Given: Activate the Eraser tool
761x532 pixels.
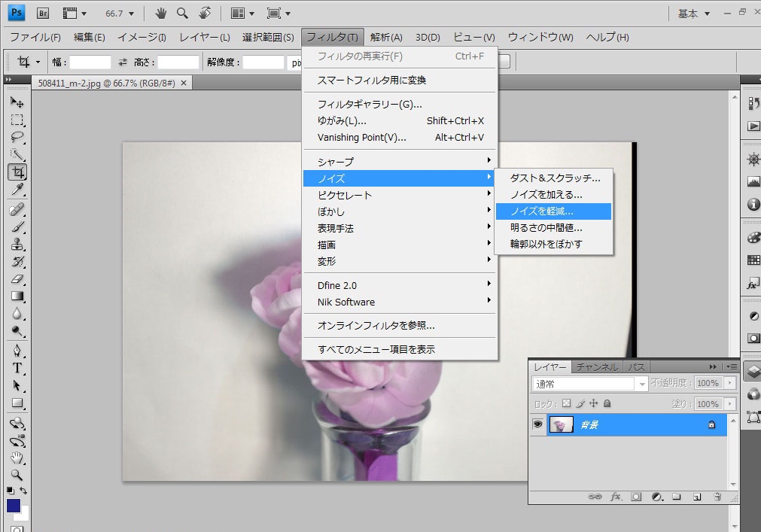Looking at the screenshot, I should coord(17,279).
